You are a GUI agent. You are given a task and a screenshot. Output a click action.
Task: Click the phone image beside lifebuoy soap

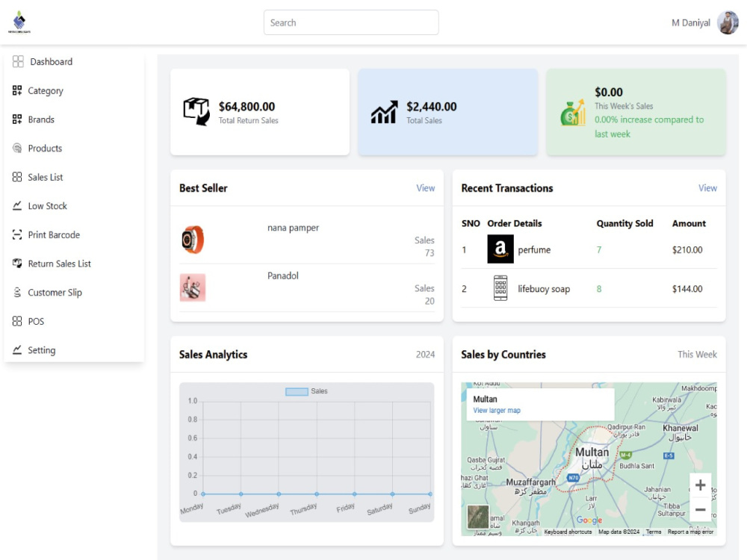click(x=500, y=288)
